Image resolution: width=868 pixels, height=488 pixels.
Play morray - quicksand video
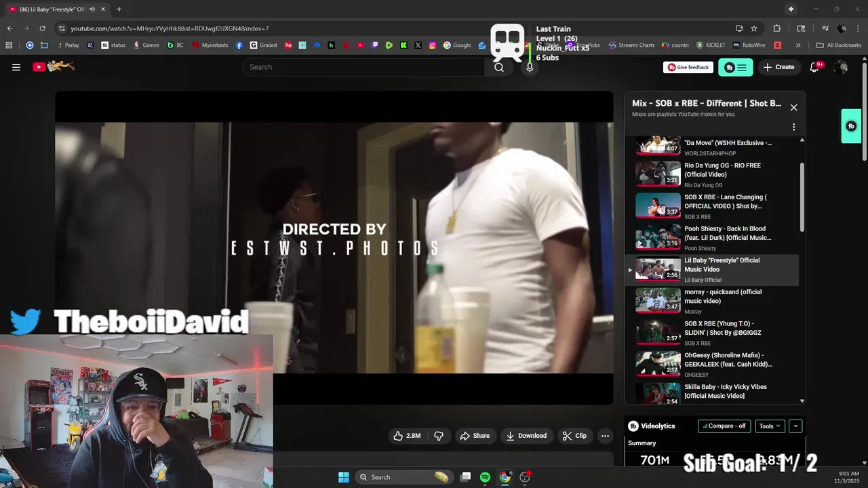[x=717, y=301]
